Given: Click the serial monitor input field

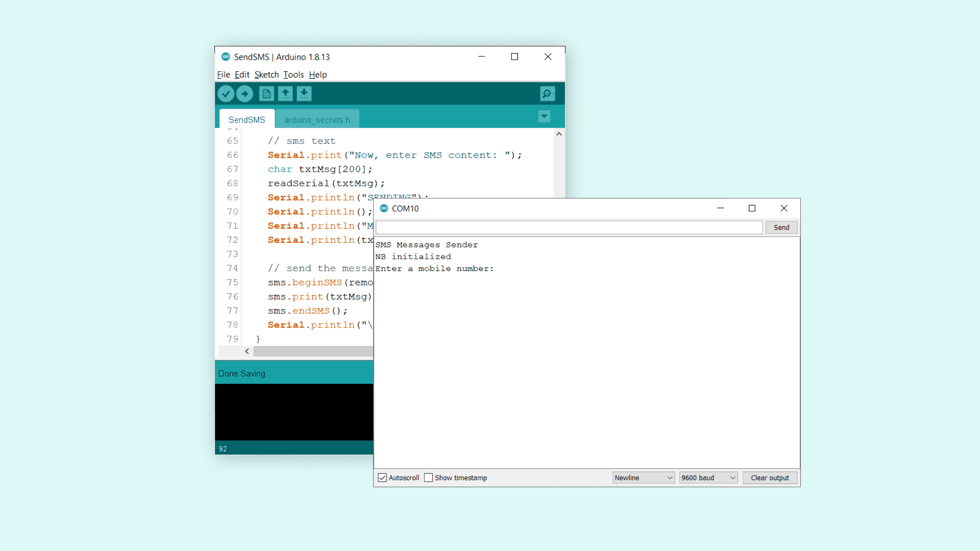Looking at the screenshot, I should tap(569, 228).
